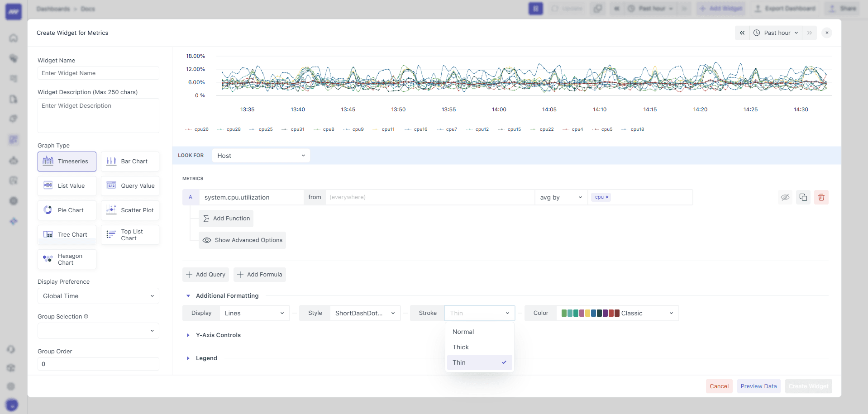Click the Add Function button
The width and height of the screenshot is (868, 414).
[x=226, y=218]
